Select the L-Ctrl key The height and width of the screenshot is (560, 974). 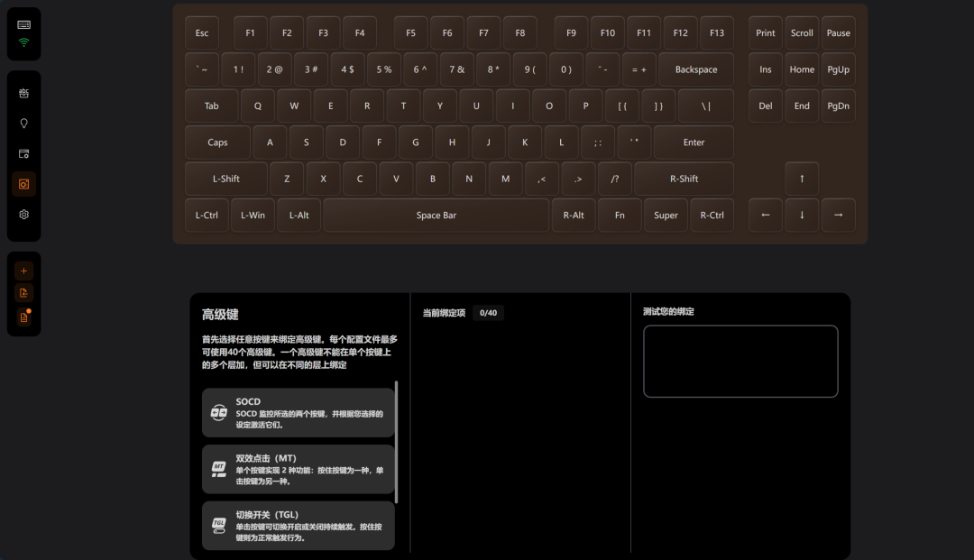coord(207,216)
